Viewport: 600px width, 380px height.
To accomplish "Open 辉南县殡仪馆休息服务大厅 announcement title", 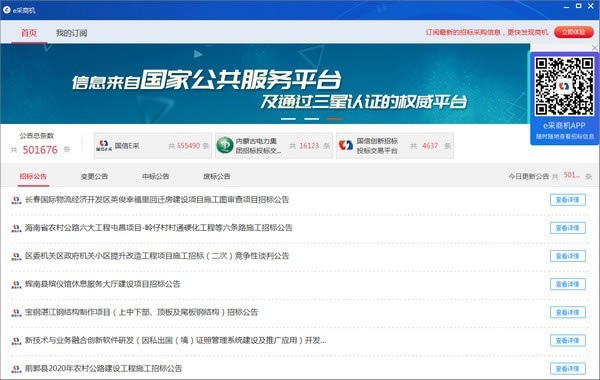I will (x=103, y=284).
